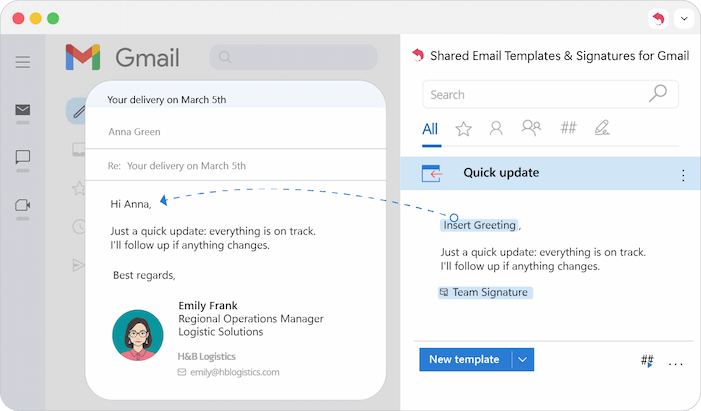The image size is (701, 411).
Task: Click the Search field in templates pane
Action: point(550,94)
